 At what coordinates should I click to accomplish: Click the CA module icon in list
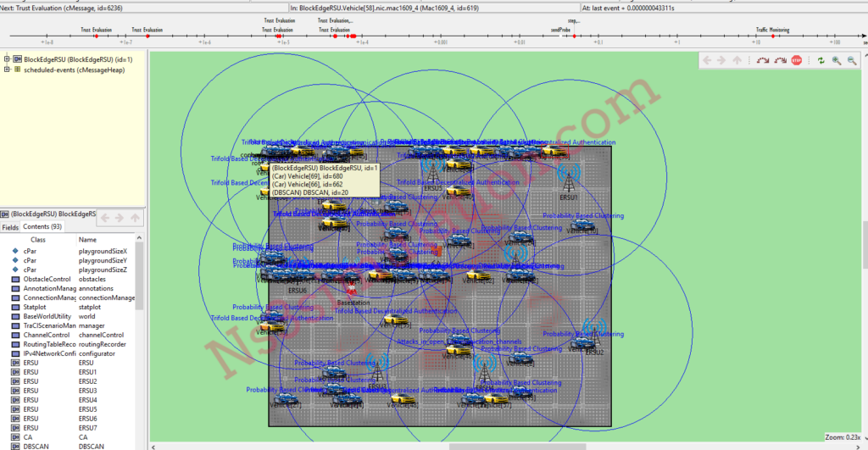pos(15,437)
